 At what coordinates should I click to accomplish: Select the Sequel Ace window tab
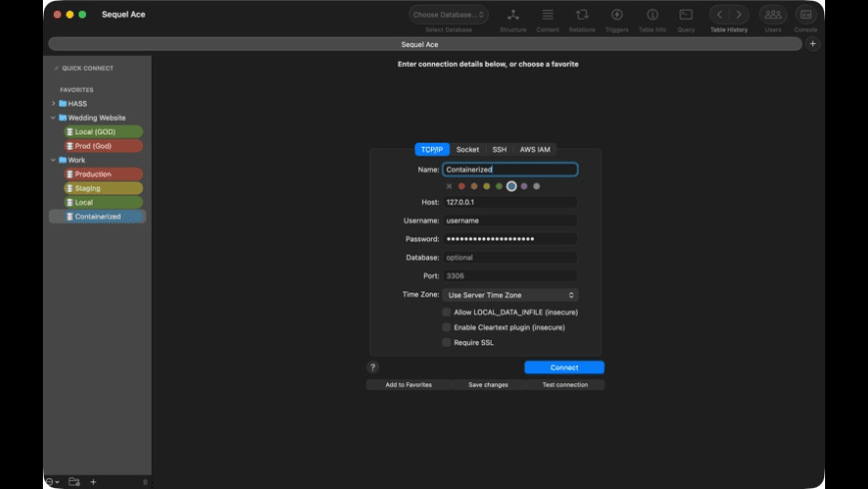click(425, 44)
